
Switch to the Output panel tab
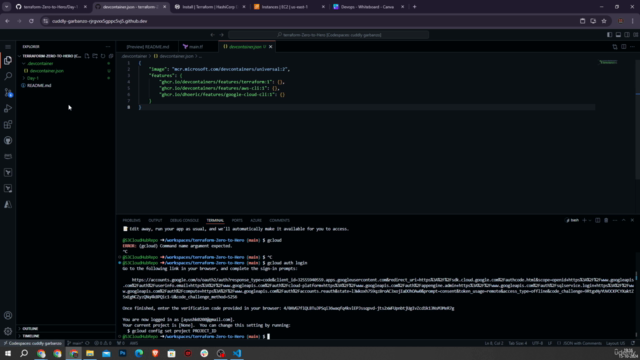pyautogui.click(x=155, y=220)
